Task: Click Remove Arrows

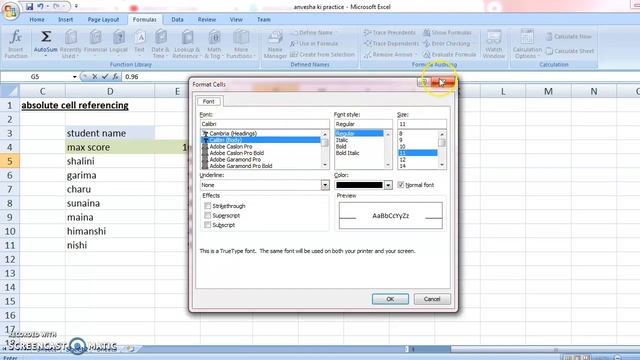Action: [x=390, y=54]
